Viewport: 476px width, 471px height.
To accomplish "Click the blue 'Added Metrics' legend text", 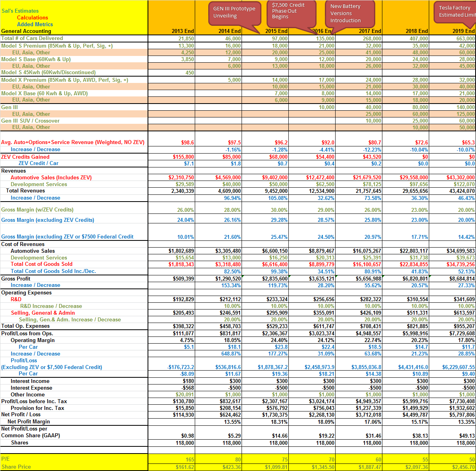I will (x=35, y=24).
